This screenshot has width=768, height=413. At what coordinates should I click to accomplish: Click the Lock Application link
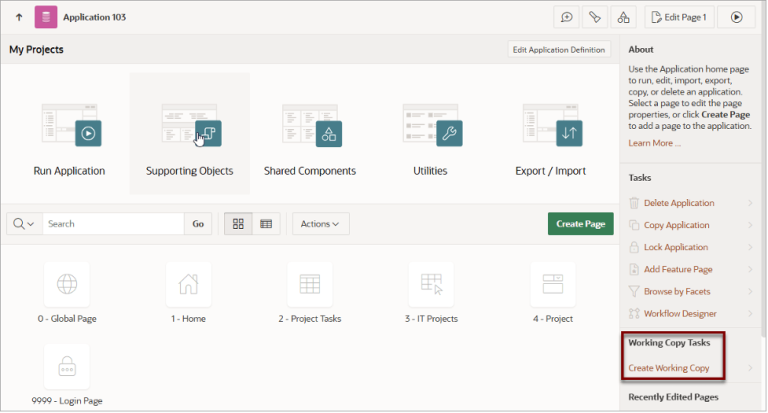(x=676, y=247)
